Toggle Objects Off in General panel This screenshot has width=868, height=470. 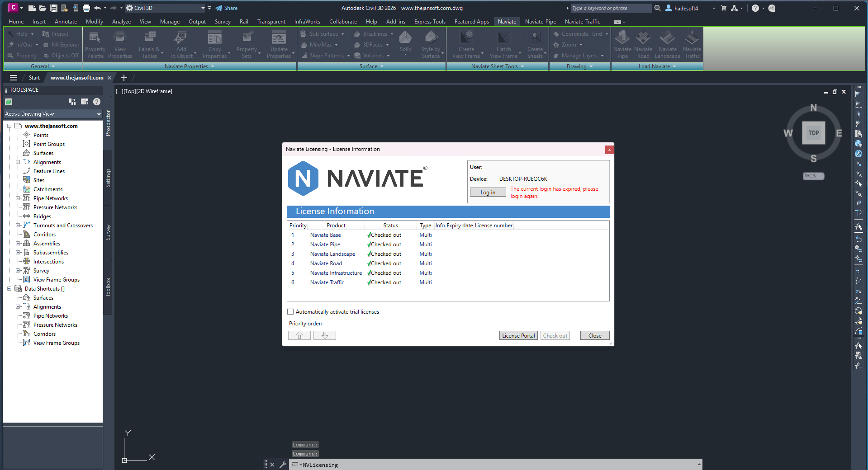(x=61, y=56)
